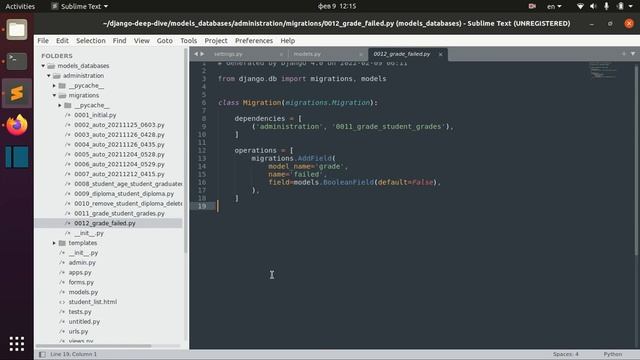The image size is (640, 360).
Task: Expand __pycache__ inside migrations
Action: (60, 105)
